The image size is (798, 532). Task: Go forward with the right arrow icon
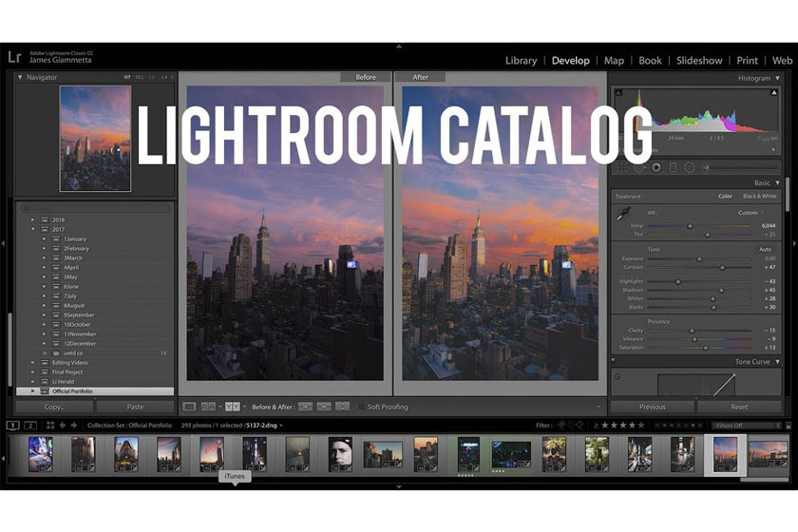coord(74,425)
